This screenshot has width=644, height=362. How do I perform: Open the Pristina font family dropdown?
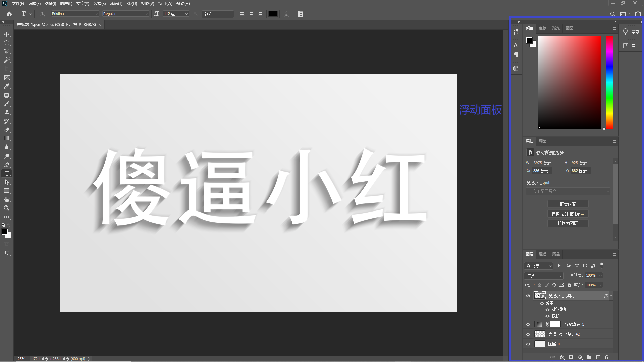[x=96, y=14]
